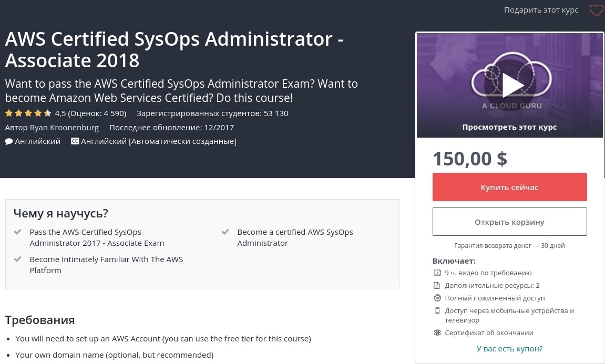Screen dimensions: 605x364
Task: Click the five-star rating icons
Action: (x=28, y=113)
